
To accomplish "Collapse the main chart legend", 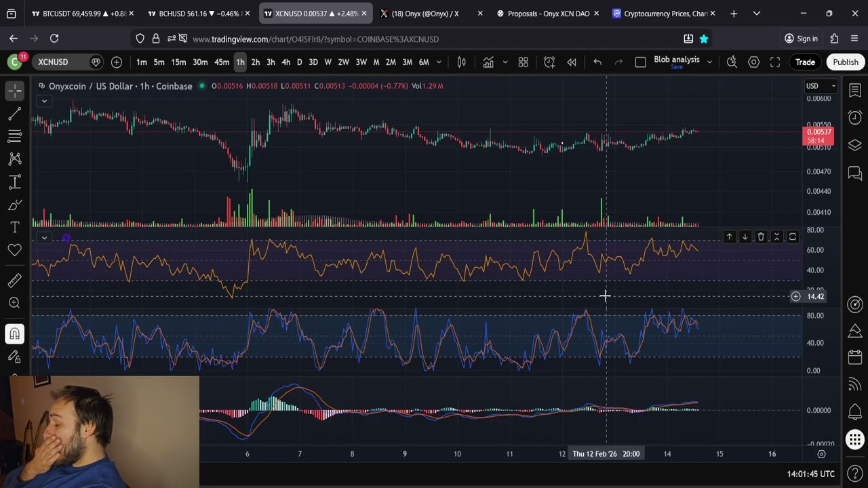I will (44, 101).
